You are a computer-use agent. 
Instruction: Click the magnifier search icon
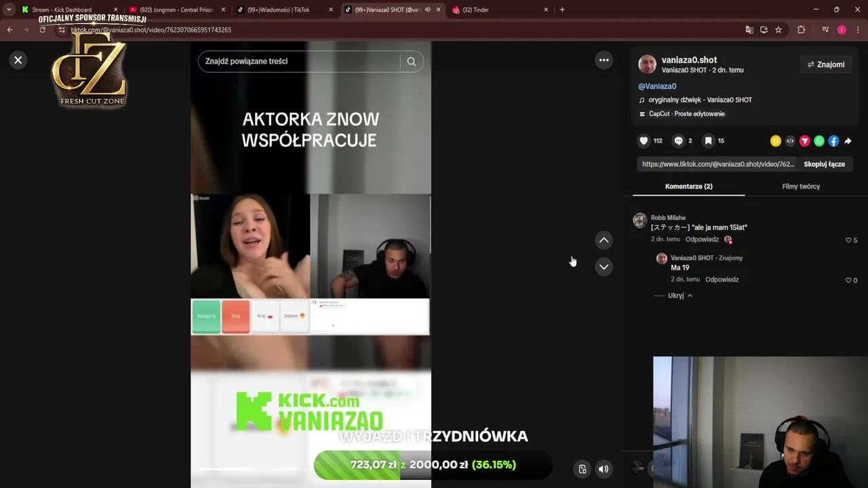[x=412, y=61]
